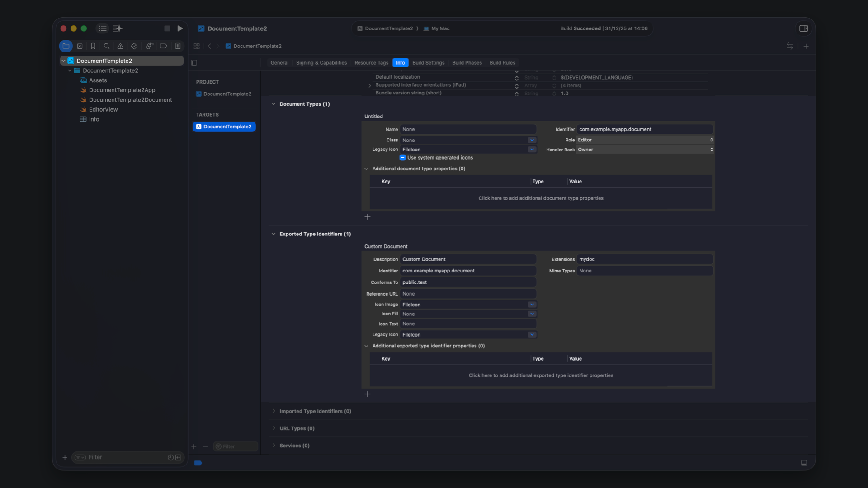868x488 pixels.
Task: Click to add additional document type properties
Action: tap(541, 198)
